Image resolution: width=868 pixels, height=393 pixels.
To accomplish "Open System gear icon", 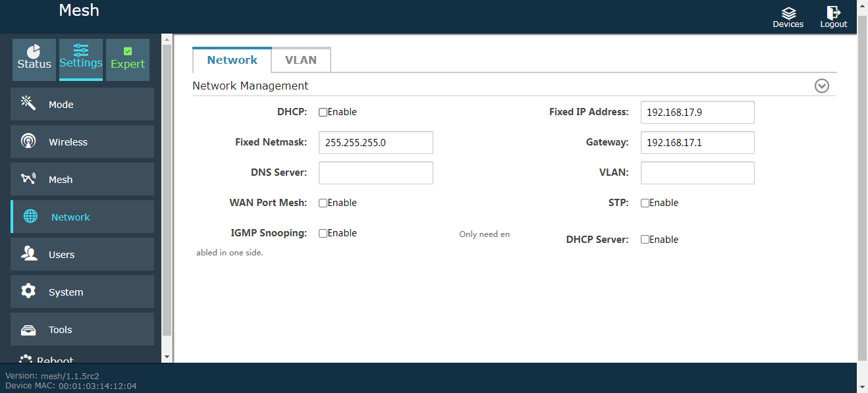I will coord(28,291).
